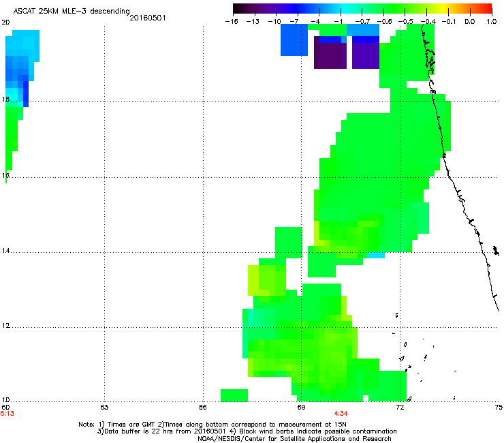Click the cyan section of the color bar

click(343, 9)
